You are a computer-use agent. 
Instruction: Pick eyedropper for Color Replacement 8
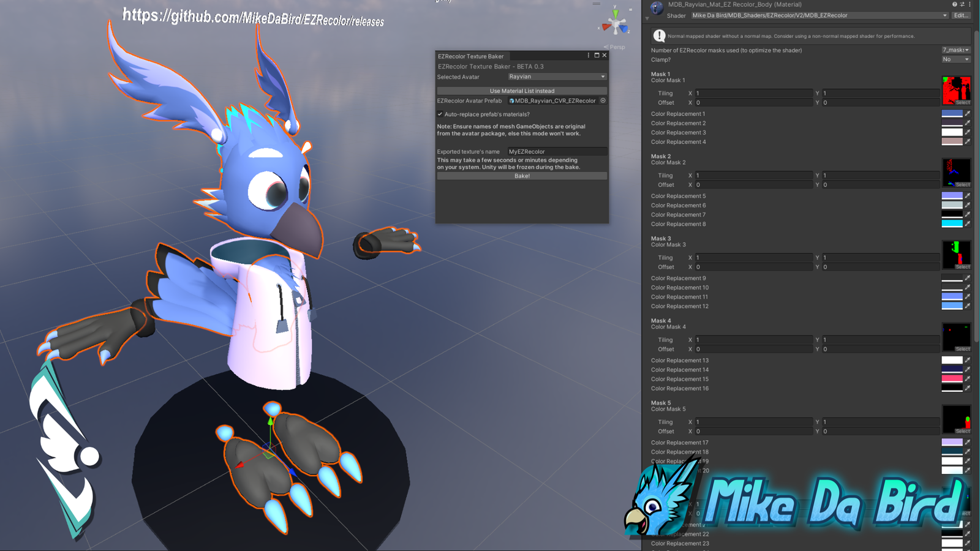pos(968,224)
